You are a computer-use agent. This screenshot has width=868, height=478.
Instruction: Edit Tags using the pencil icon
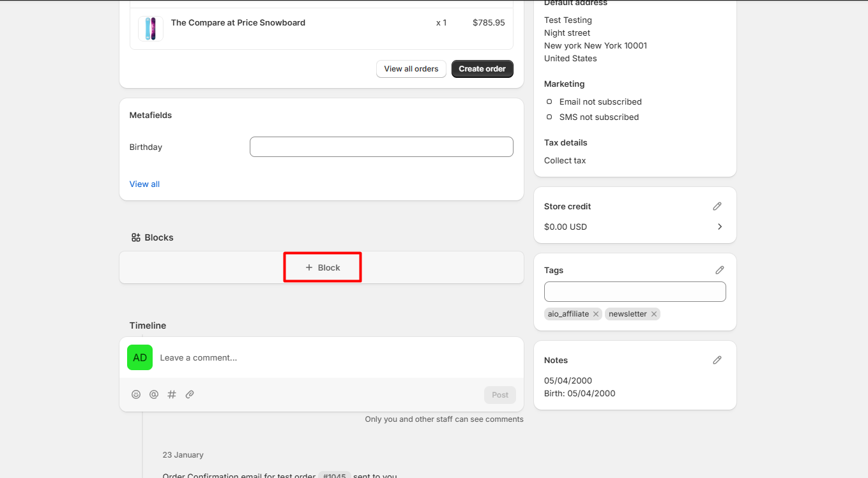coord(720,270)
